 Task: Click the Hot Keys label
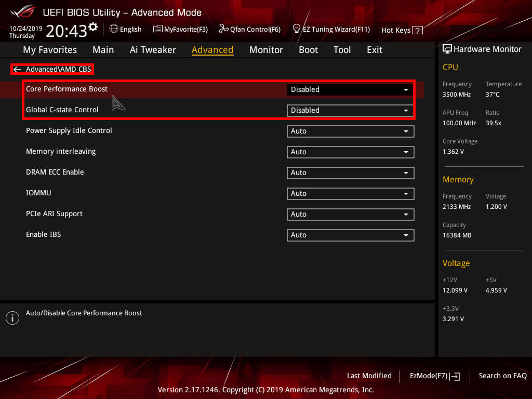pyautogui.click(x=396, y=30)
